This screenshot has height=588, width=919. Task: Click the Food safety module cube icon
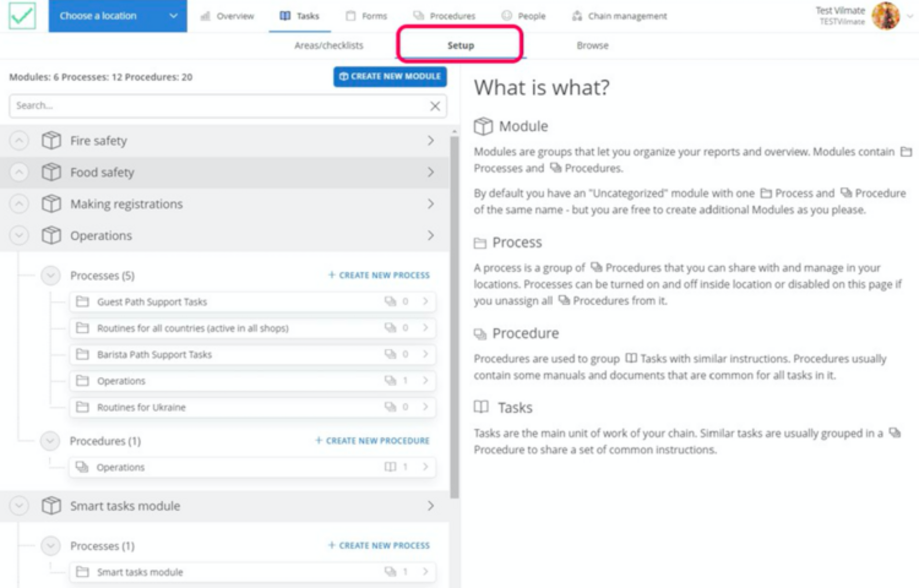pos(51,172)
